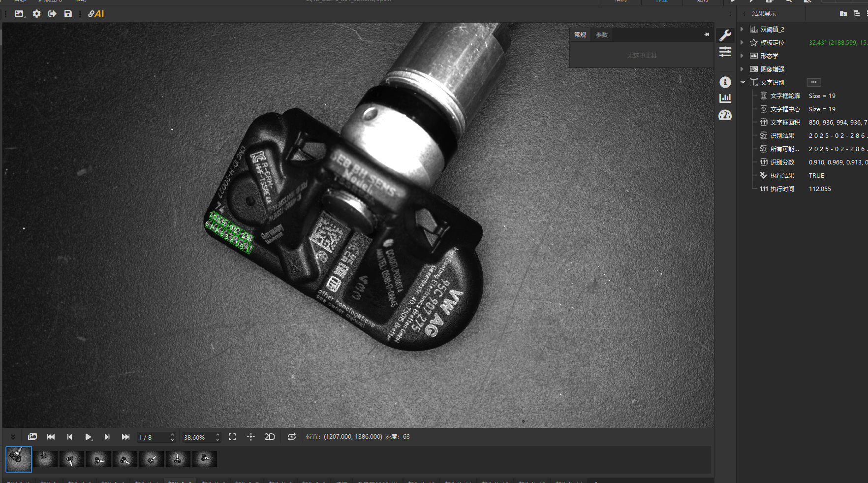The image size is (868, 483).
Task: Click the AI link icon in toolbar
Action: point(96,14)
